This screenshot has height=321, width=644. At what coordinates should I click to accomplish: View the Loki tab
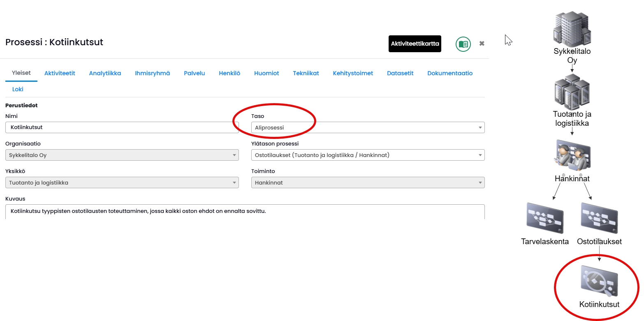point(18,89)
